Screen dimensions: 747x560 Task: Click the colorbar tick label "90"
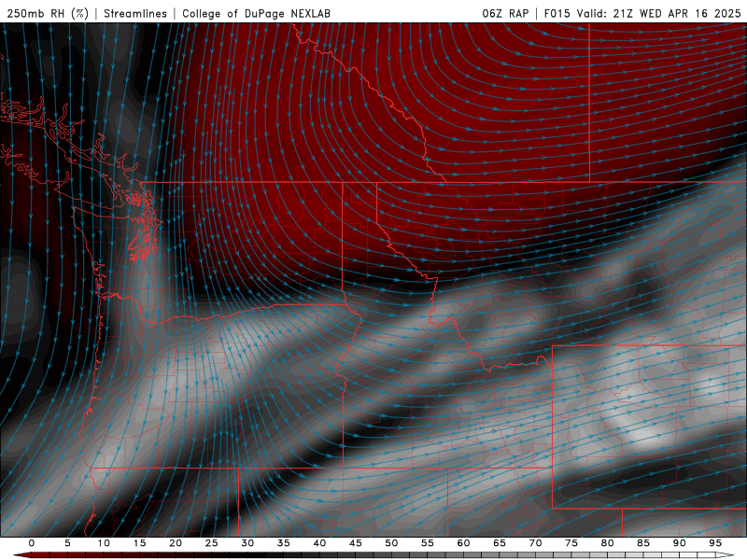[x=680, y=543]
